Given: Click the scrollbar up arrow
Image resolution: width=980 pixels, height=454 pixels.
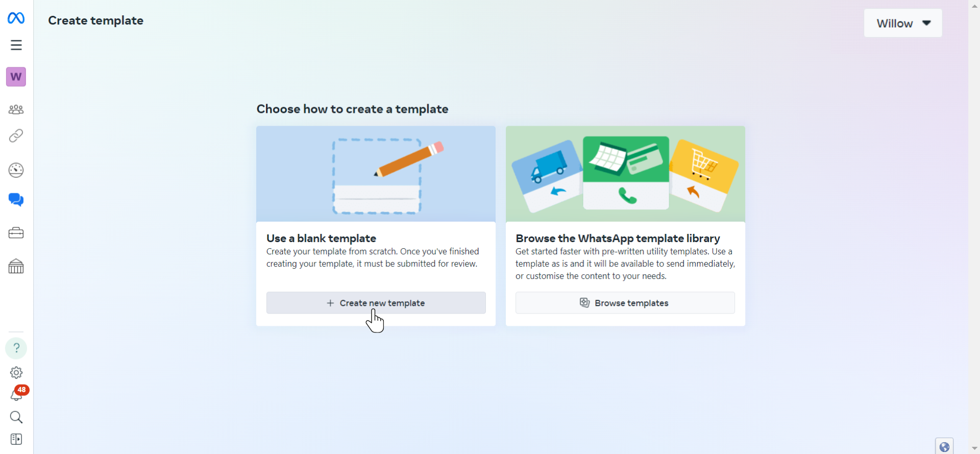Looking at the screenshot, I should pyautogui.click(x=974, y=6).
